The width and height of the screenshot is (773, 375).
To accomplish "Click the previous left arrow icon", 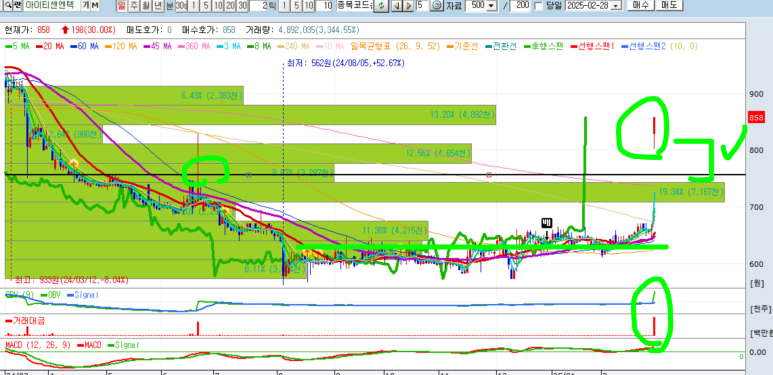I will pos(397,6).
